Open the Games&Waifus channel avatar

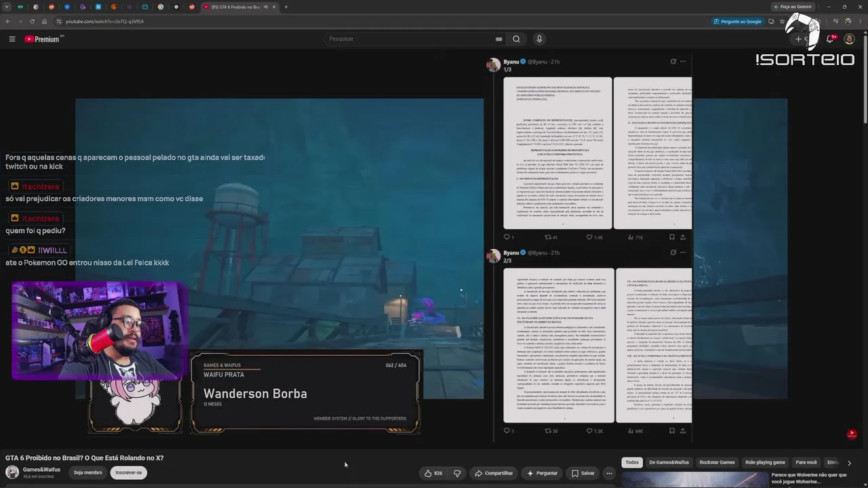pyautogui.click(x=12, y=472)
